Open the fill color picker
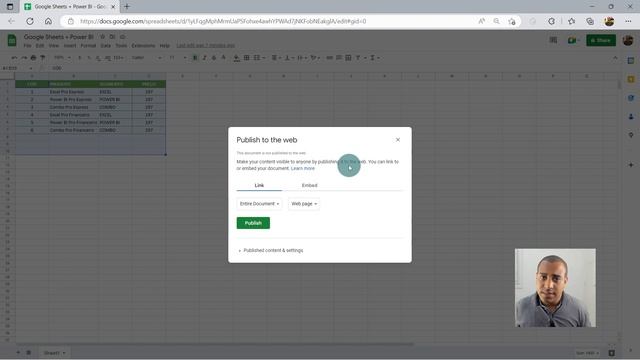Screen dimensions: 640x360 click(x=236, y=58)
